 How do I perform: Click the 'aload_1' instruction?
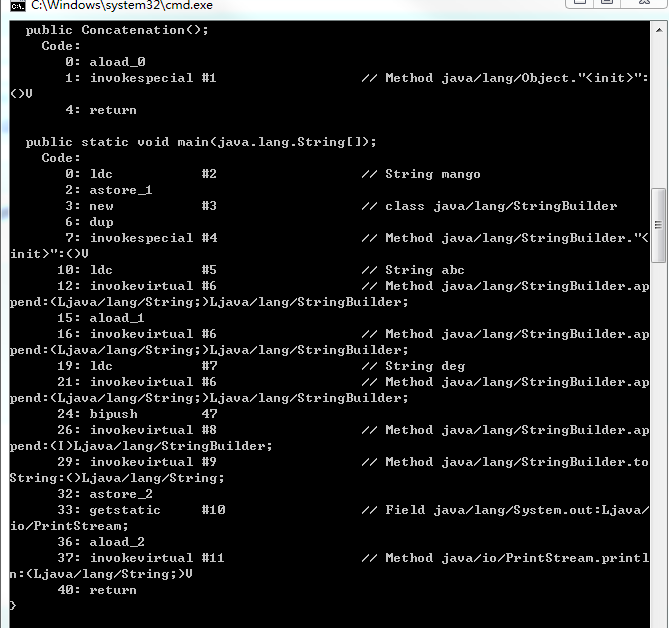pos(117,318)
